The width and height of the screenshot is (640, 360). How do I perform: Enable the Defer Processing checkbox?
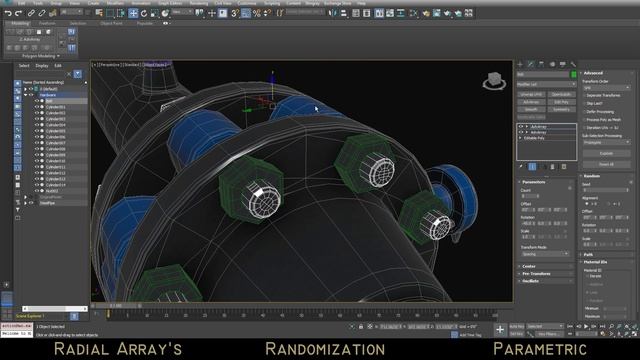coord(585,111)
